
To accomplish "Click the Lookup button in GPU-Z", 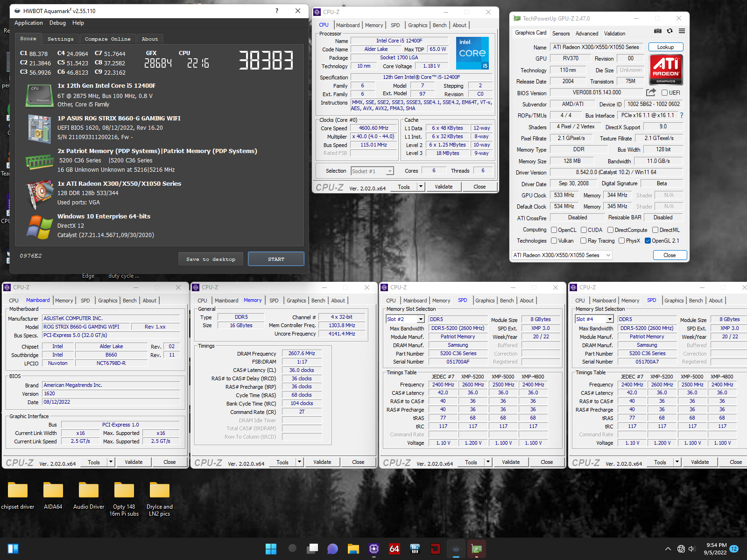I will tap(665, 47).
